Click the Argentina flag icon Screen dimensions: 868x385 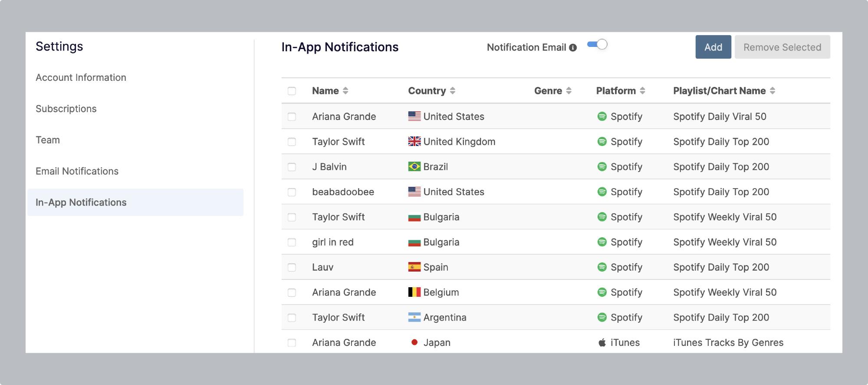coord(414,317)
